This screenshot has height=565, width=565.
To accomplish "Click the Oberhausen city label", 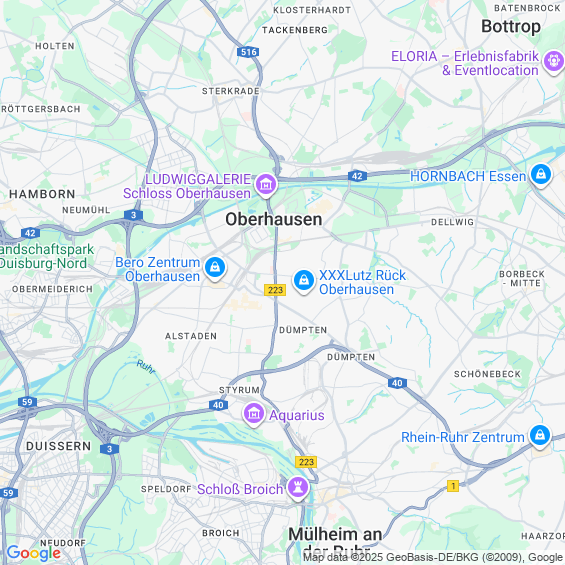I will [x=274, y=219].
